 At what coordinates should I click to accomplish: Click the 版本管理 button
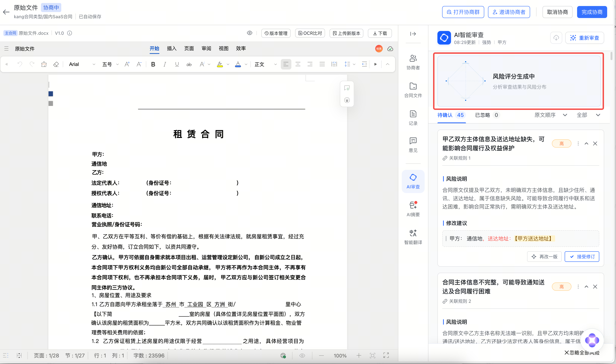pyautogui.click(x=276, y=33)
